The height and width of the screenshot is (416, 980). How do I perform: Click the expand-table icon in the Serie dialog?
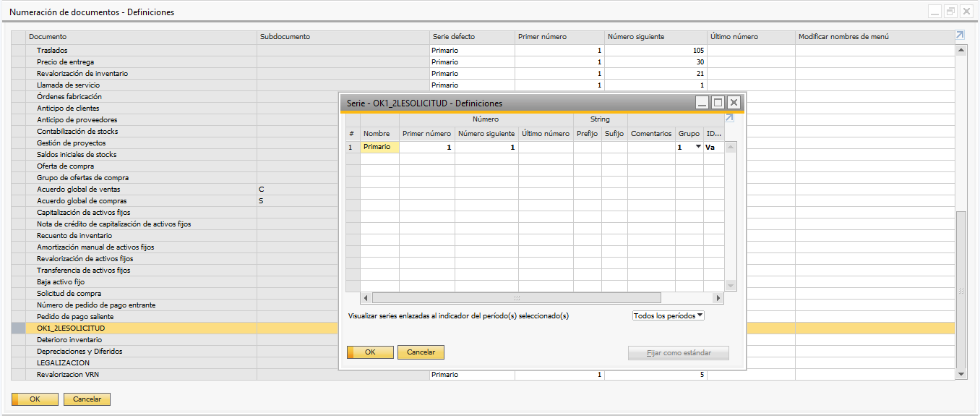pyautogui.click(x=729, y=118)
